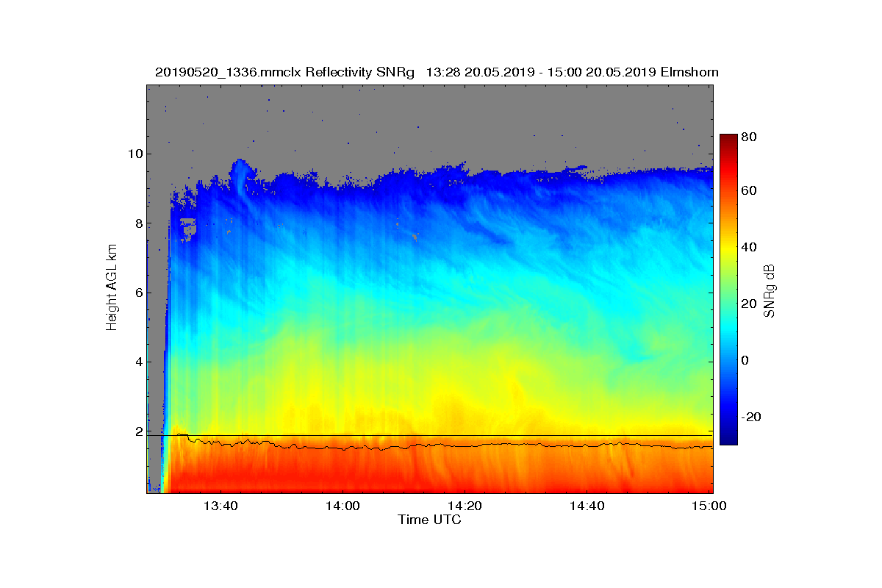This screenshot has width=882, height=588.
Task: Click the horizontal black line at 2 km
Action: 430,435
